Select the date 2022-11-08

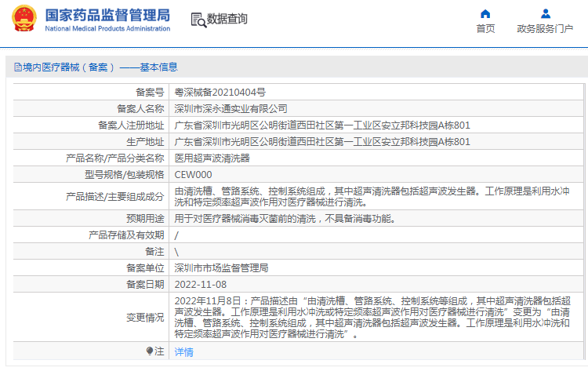tap(200, 285)
